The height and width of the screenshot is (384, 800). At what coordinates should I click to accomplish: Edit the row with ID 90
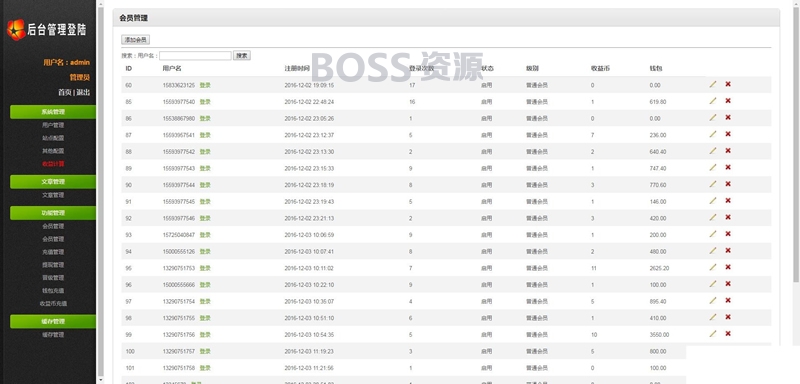point(713,184)
